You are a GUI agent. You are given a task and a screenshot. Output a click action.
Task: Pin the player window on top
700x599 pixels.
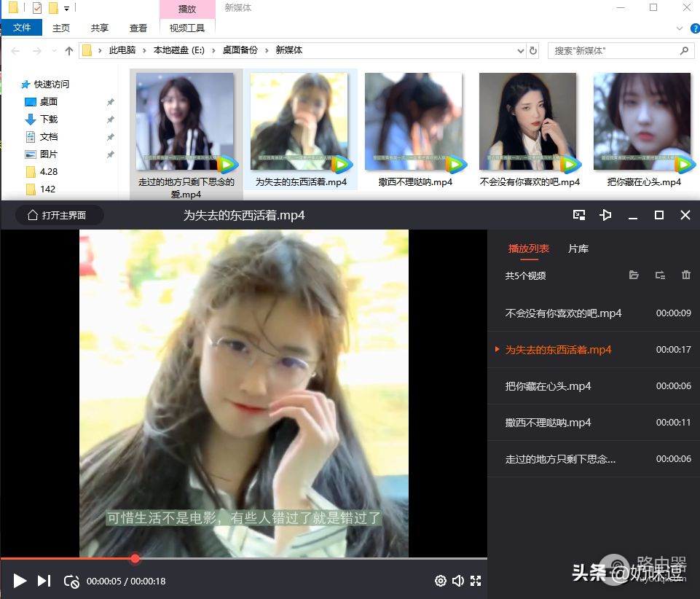(x=605, y=215)
